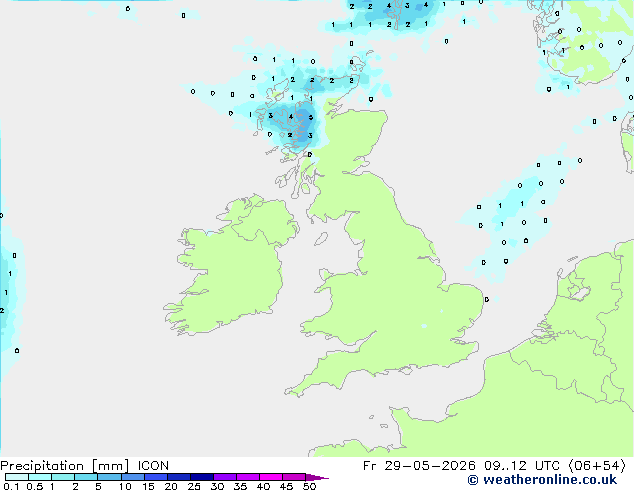This screenshot has height=490, width=634.
Task: Pick the 40–45 mm magenta legend swatch
Action: 271,477
